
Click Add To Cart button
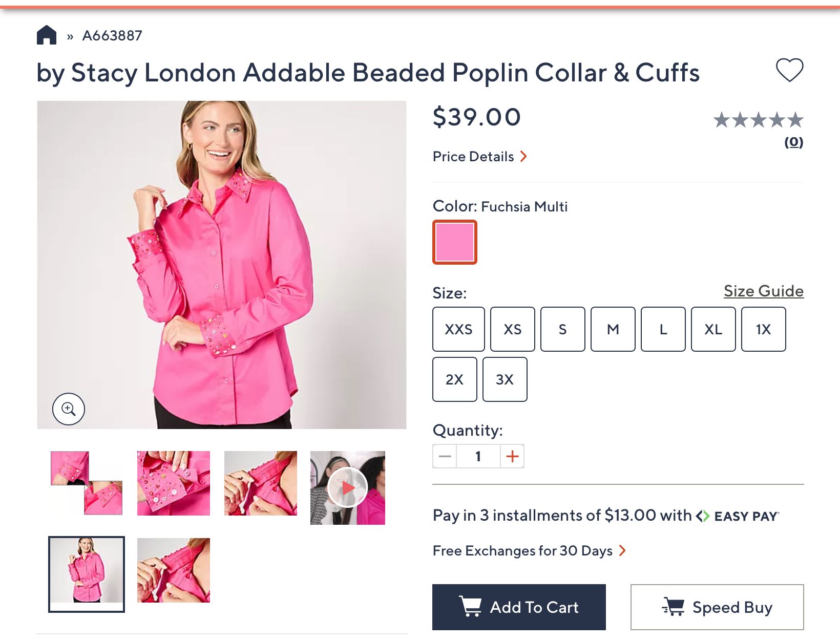(519, 607)
